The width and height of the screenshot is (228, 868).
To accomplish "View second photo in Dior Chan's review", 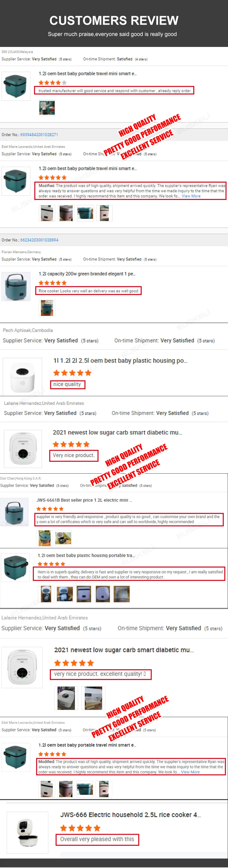I will [63, 538].
